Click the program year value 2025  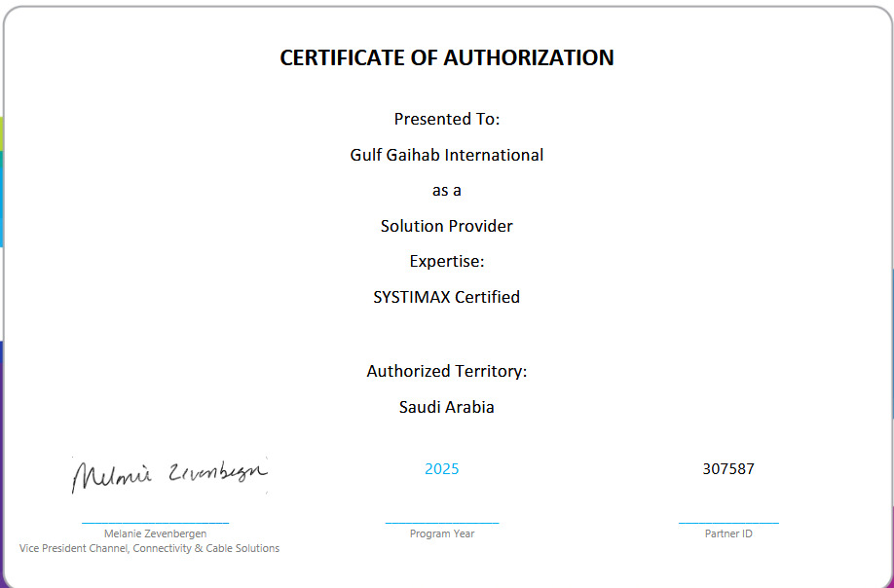pyautogui.click(x=442, y=469)
